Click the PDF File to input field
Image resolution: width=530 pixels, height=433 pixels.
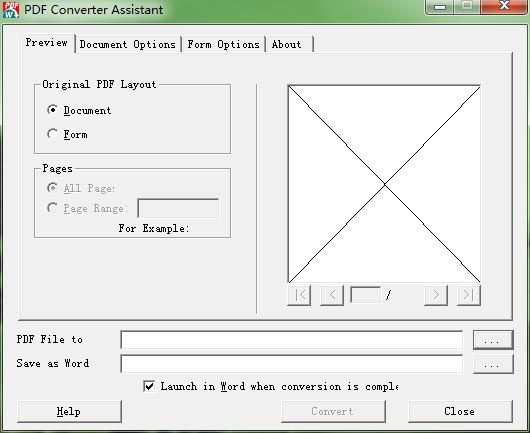292,340
